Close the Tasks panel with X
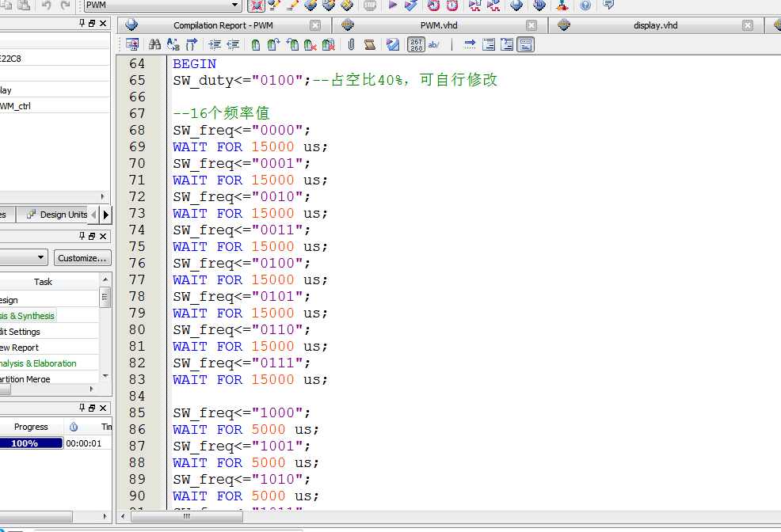Screen dimensions: 781x532 tap(103, 237)
